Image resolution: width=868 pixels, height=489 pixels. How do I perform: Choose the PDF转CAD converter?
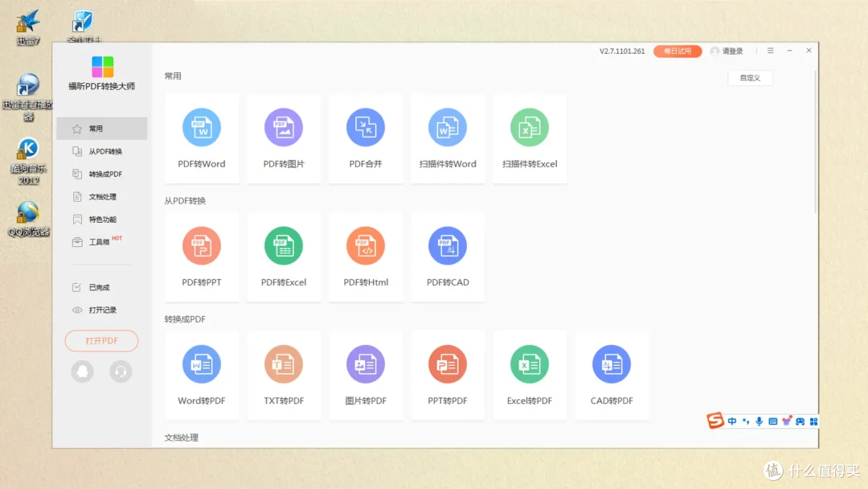tap(448, 257)
